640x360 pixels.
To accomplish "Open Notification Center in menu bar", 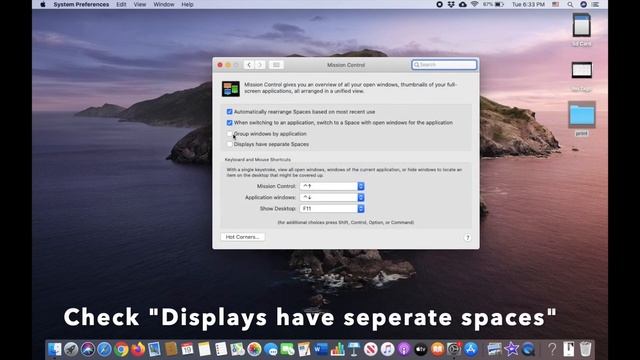I will 596,4.
